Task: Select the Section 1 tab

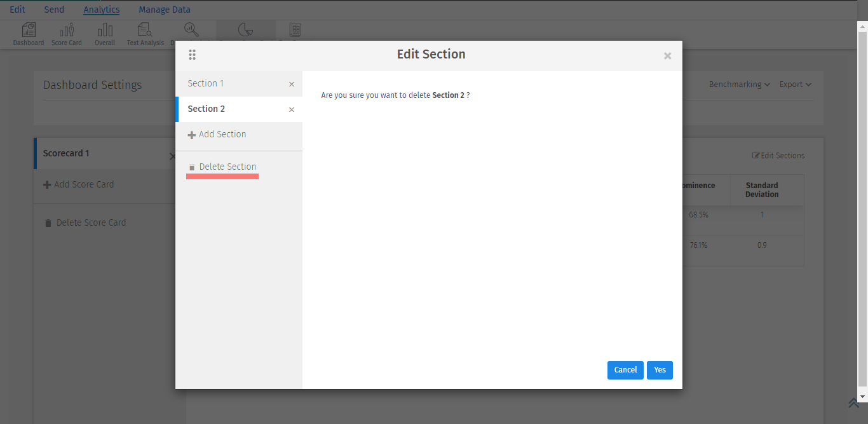Action: click(206, 83)
